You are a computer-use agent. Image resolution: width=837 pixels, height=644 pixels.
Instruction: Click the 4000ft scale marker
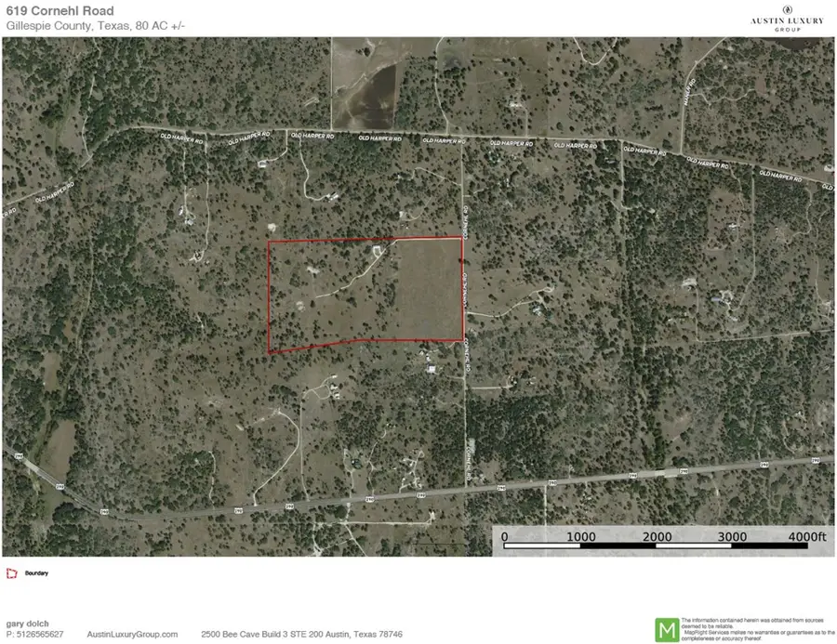pyautogui.click(x=806, y=536)
